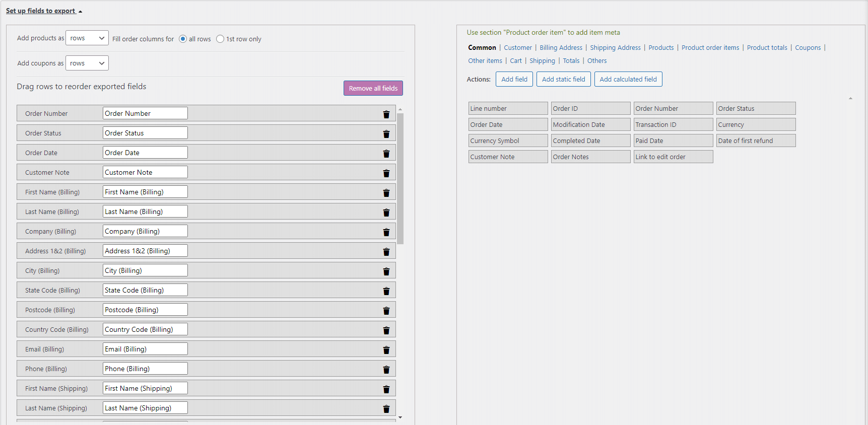The height and width of the screenshot is (425, 868).
Task: Remove the First Name (Shipping) row
Action: [386, 389]
